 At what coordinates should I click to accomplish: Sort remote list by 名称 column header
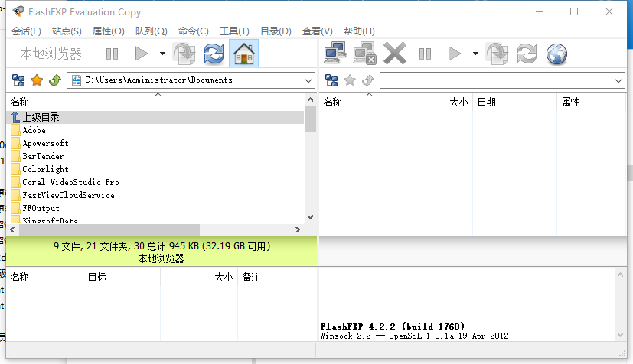(x=369, y=102)
